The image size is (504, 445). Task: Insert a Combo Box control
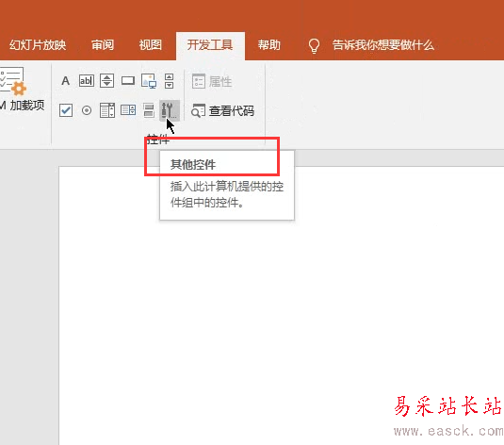128,110
